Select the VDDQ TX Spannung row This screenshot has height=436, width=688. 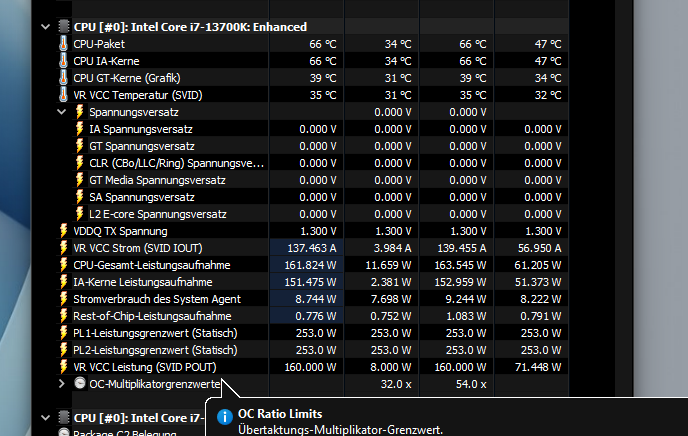tap(312, 231)
